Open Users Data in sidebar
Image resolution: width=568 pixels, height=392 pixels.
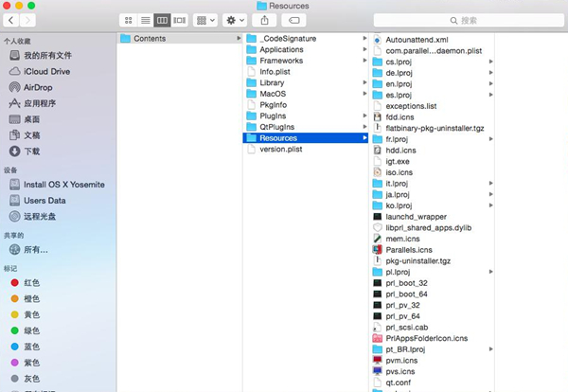[44, 201]
